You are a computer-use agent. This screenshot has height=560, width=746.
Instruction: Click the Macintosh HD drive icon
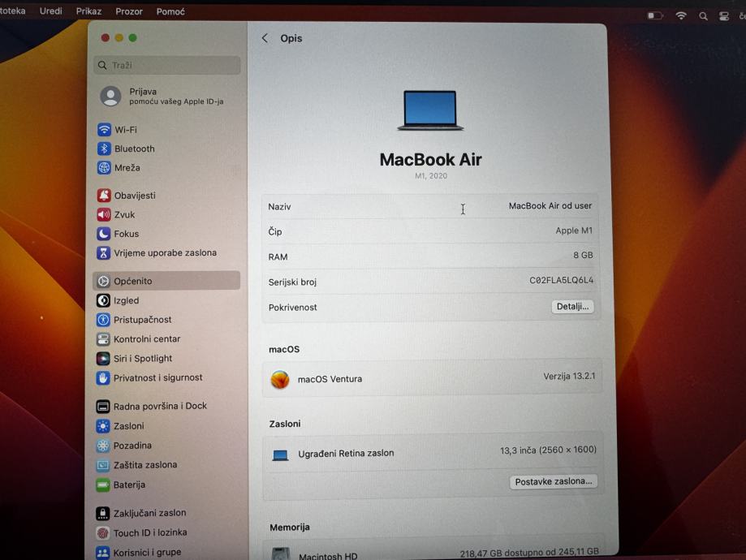coord(281,554)
